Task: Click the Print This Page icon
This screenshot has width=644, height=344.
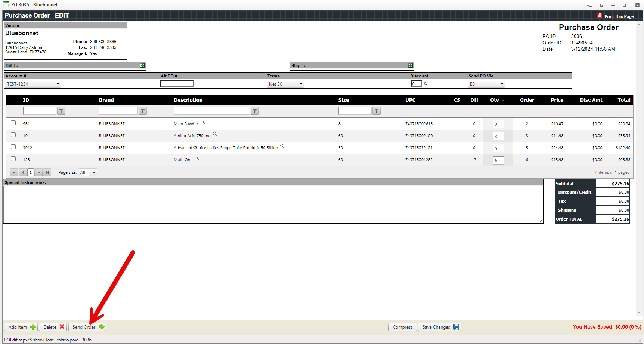Action: coord(599,16)
